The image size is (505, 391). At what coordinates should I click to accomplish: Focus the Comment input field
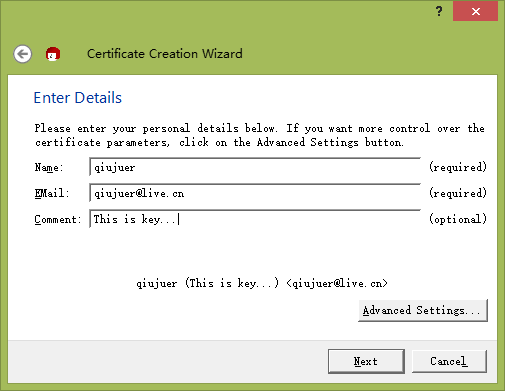coord(255,219)
